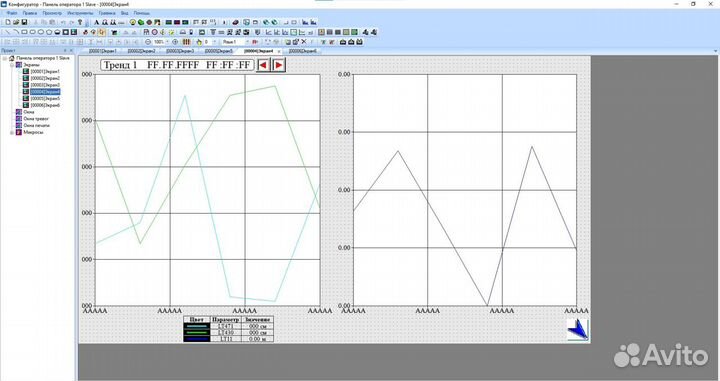The image size is (720, 381).
Task: Select [00006]Экран6 in project tree
Action: tap(45, 105)
